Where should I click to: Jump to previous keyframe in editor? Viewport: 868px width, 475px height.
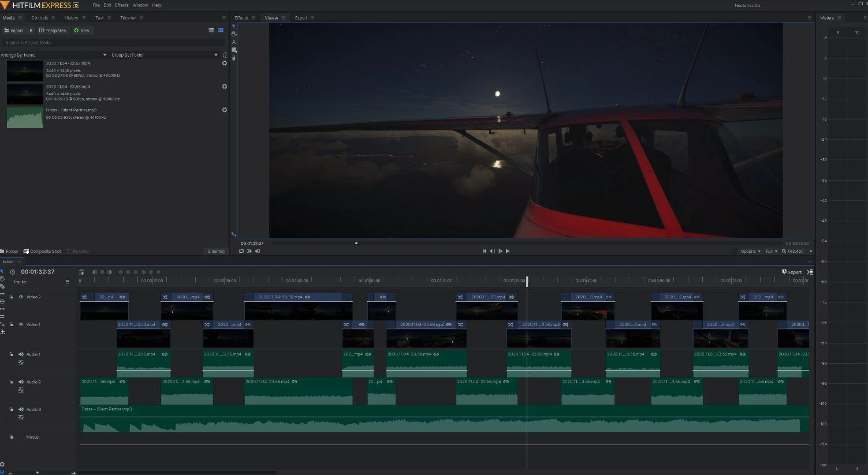tap(94, 272)
